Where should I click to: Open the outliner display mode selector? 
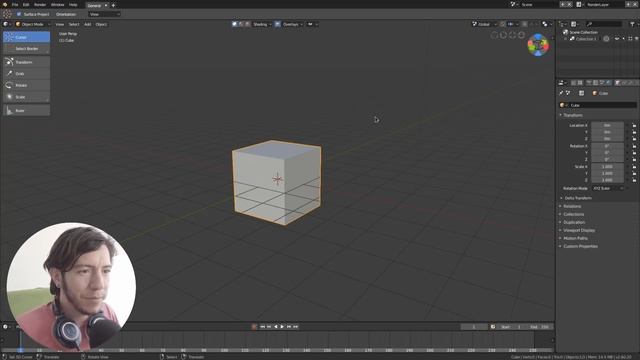tap(575, 24)
